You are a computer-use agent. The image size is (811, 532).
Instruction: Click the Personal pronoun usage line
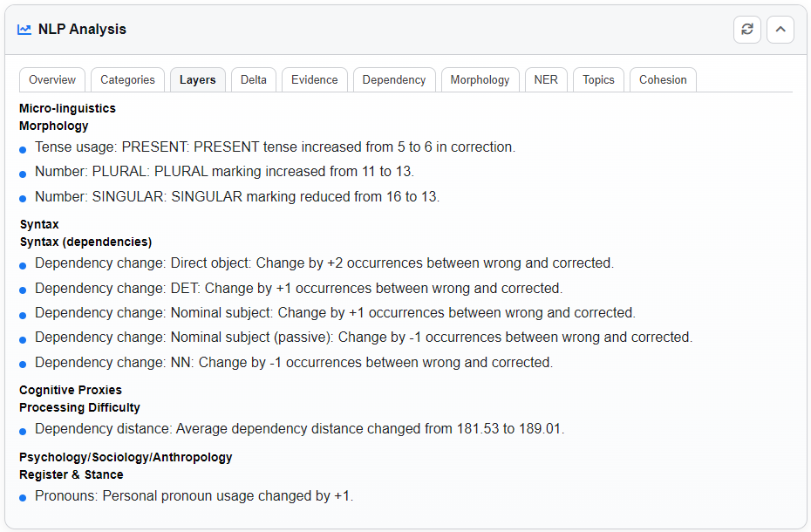(x=194, y=495)
